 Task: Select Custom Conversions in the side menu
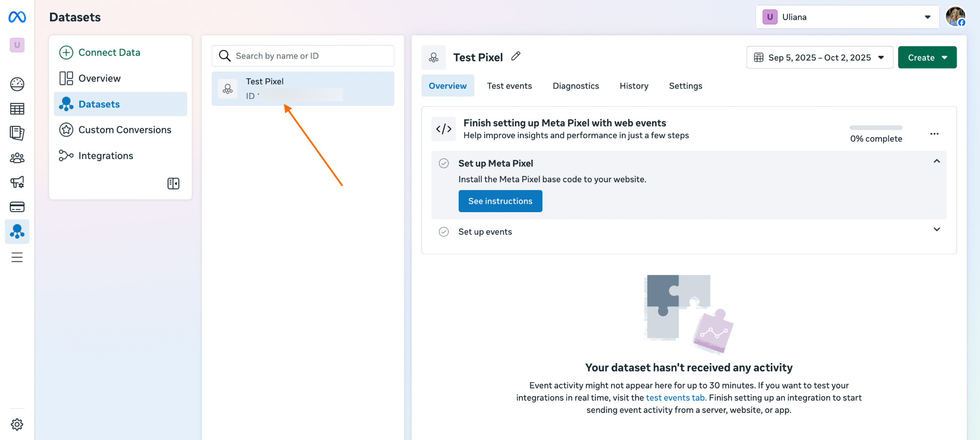(x=121, y=130)
